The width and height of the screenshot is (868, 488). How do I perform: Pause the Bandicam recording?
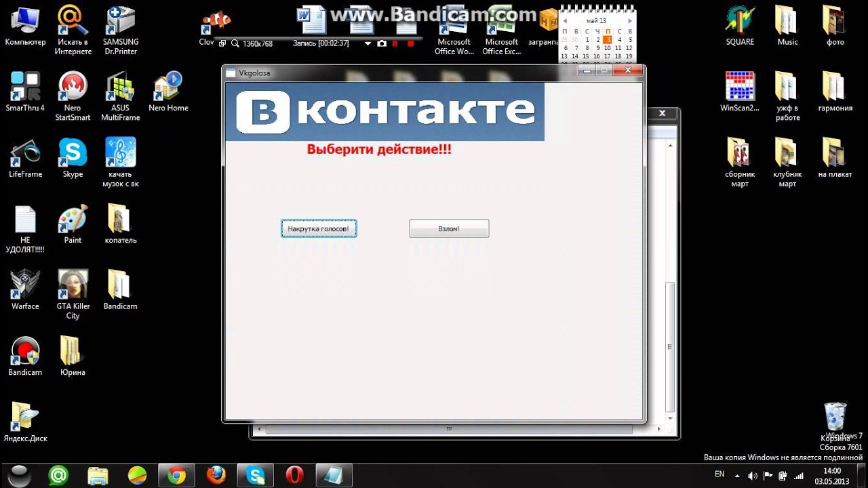tap(395, 43)
